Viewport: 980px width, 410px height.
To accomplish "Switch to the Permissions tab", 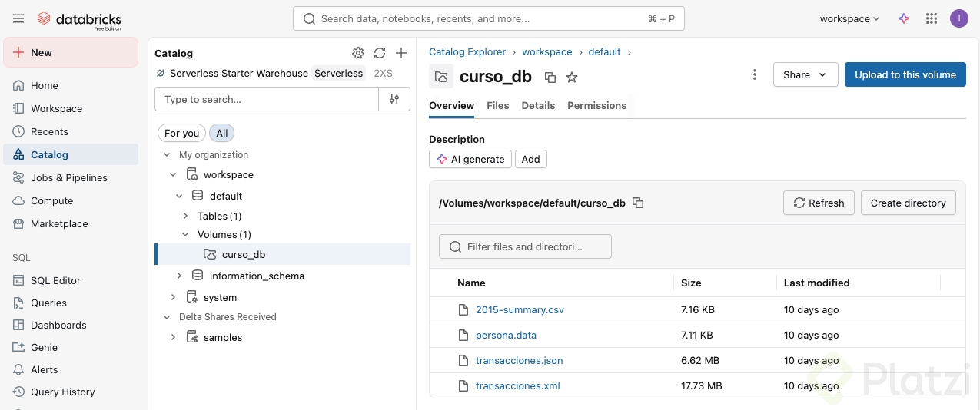I will coord(596,105).
